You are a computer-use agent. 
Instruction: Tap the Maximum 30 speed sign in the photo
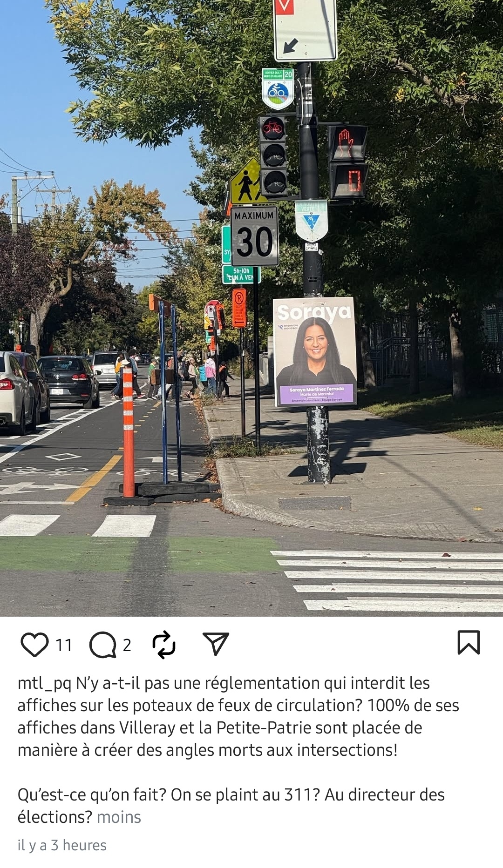pos(255,236)
